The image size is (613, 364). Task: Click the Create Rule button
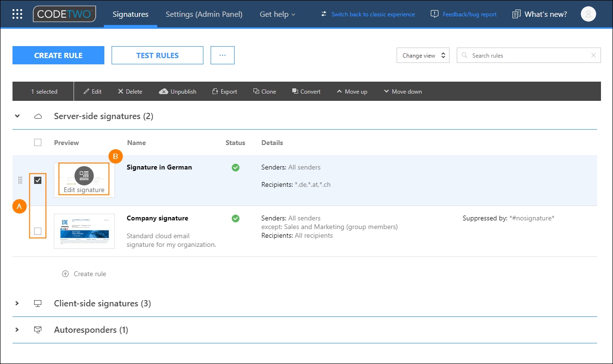(x=58, y=55)
